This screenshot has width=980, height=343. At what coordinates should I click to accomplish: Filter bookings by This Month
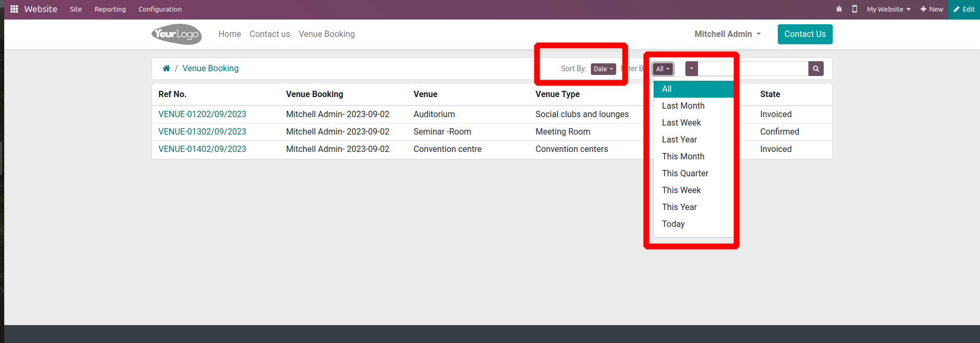pyautogui.click(x=694, y=157)
